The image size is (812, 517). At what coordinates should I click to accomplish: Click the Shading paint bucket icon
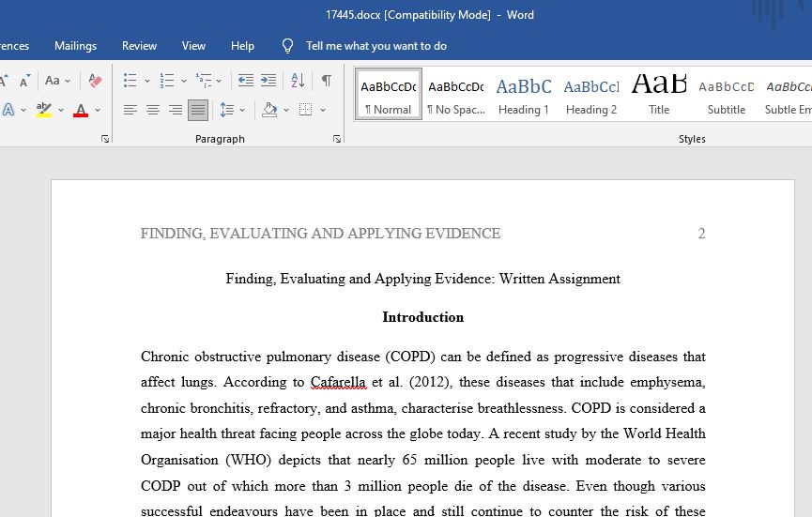(269, 110)
